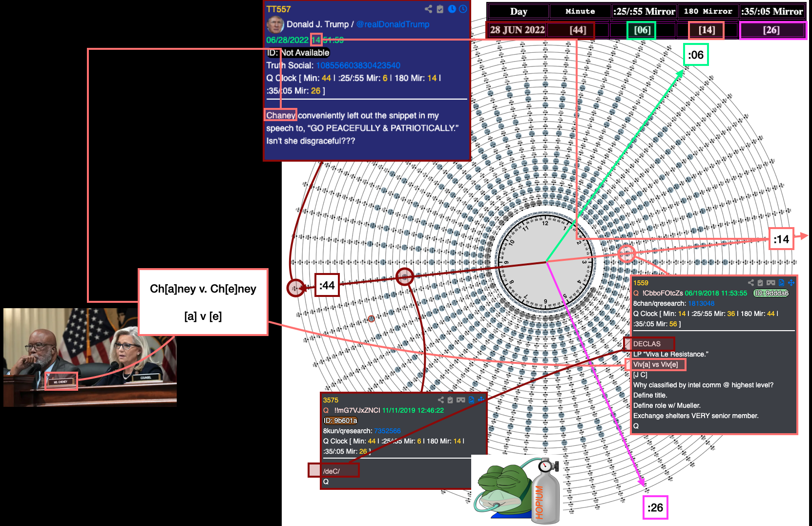The image size is (812, 526).
Task: Click '/deC/' text in post 3575
Action: coord(332,471)
